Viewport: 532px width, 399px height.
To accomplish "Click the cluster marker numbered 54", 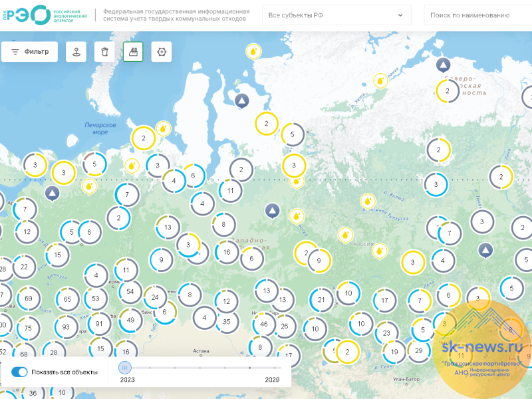I will pyautogui.click(x=130, y=291).
